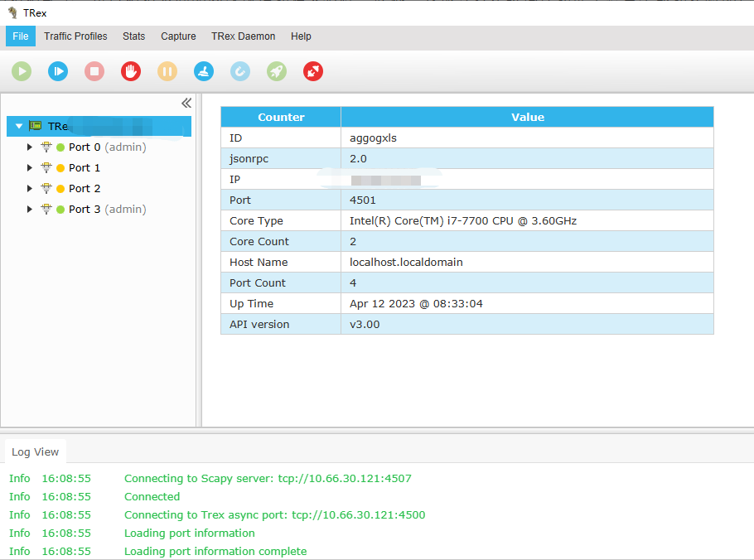Click the red expand arrows icon
754x560 pixels.
[x=313, y=72]
